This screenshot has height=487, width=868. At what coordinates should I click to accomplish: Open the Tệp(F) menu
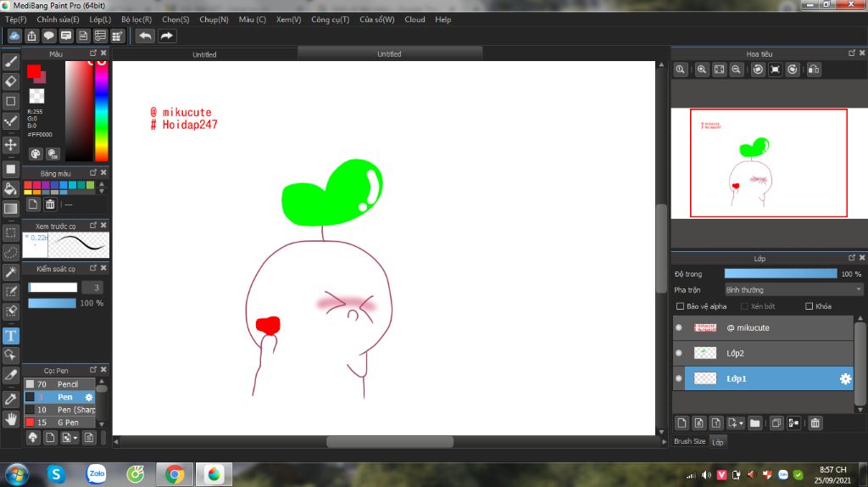pos(15,20)
